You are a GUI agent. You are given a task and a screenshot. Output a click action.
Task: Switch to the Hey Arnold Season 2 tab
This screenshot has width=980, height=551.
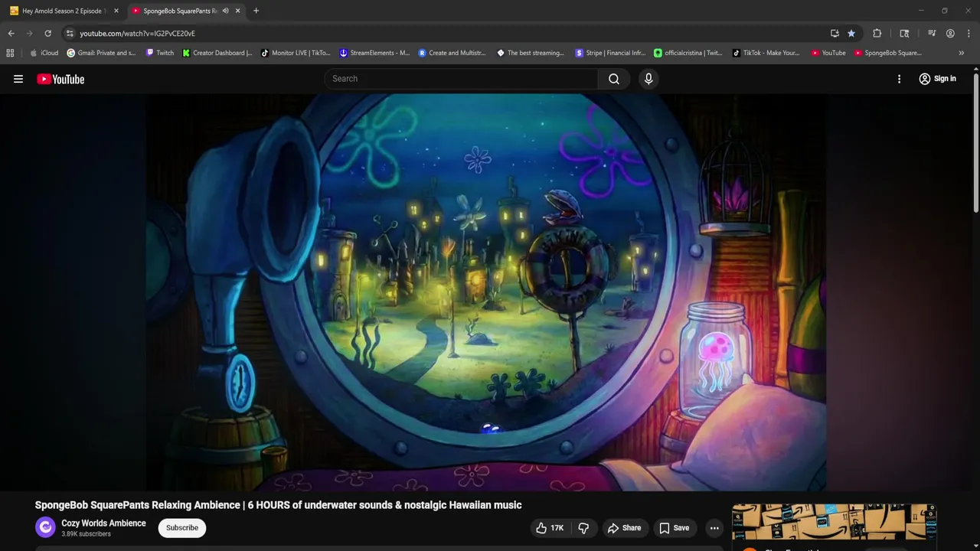tap(64, 11)
